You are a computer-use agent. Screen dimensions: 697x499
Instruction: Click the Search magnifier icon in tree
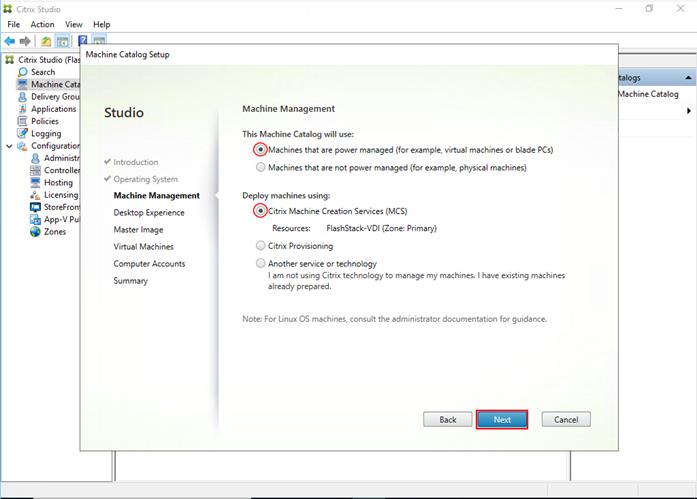click(23, 72)
